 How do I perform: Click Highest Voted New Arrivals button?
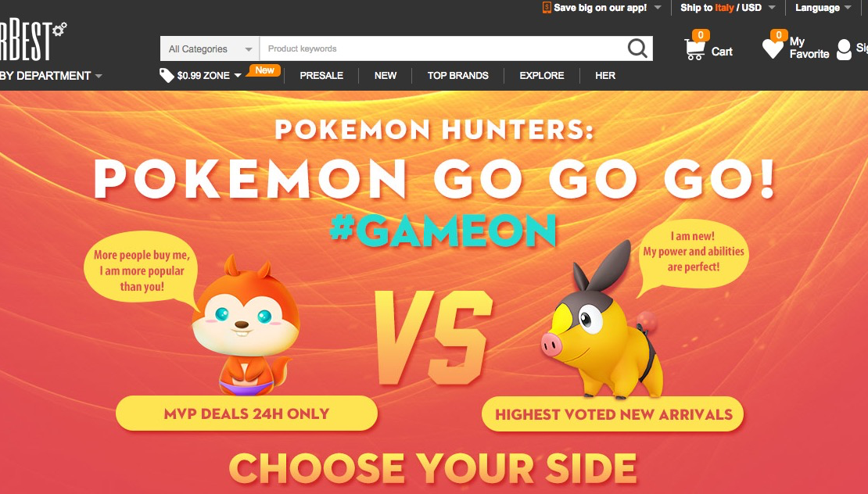click(x=613, y=414)
